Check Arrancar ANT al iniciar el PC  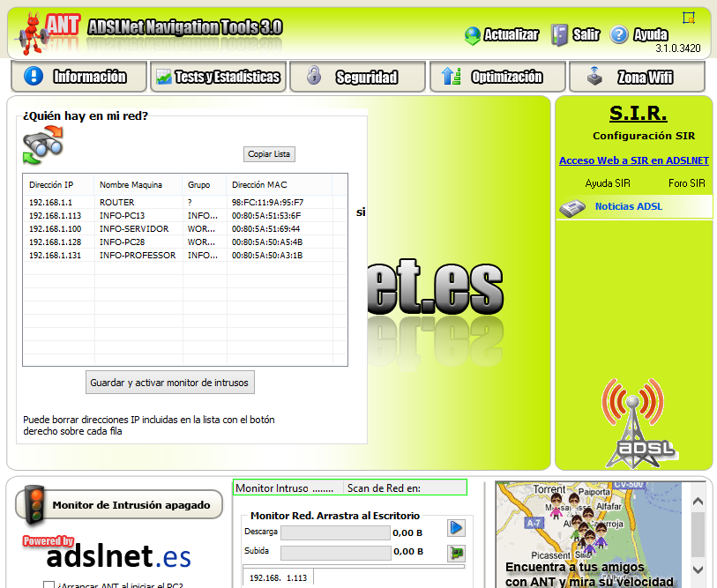coord(49,584)
